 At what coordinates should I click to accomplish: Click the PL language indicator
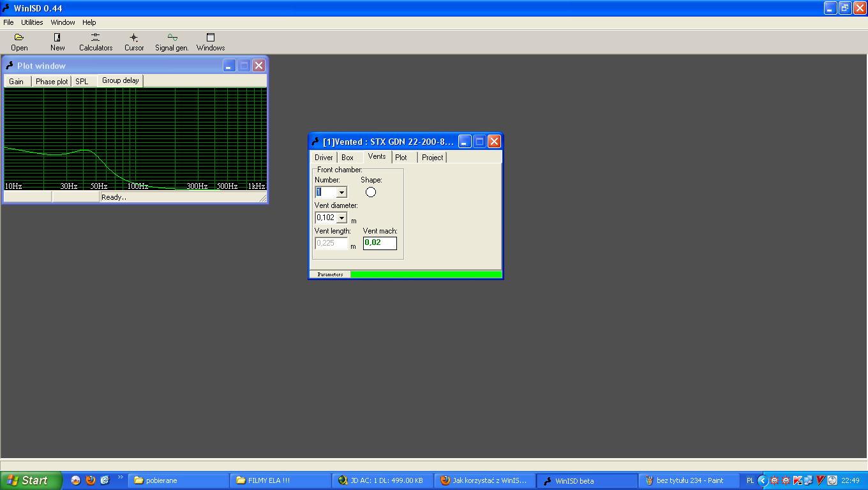(750, 480)
